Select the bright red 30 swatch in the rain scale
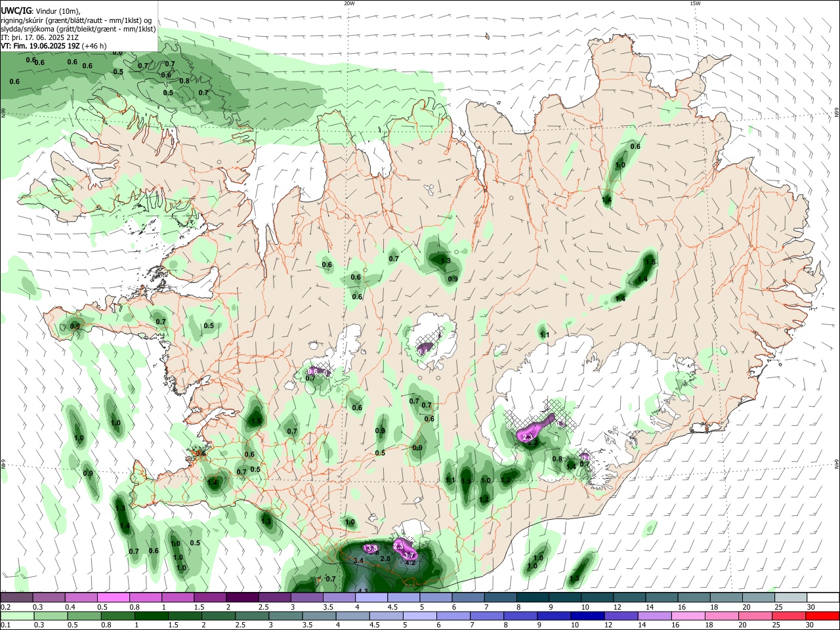 [822, 616]
